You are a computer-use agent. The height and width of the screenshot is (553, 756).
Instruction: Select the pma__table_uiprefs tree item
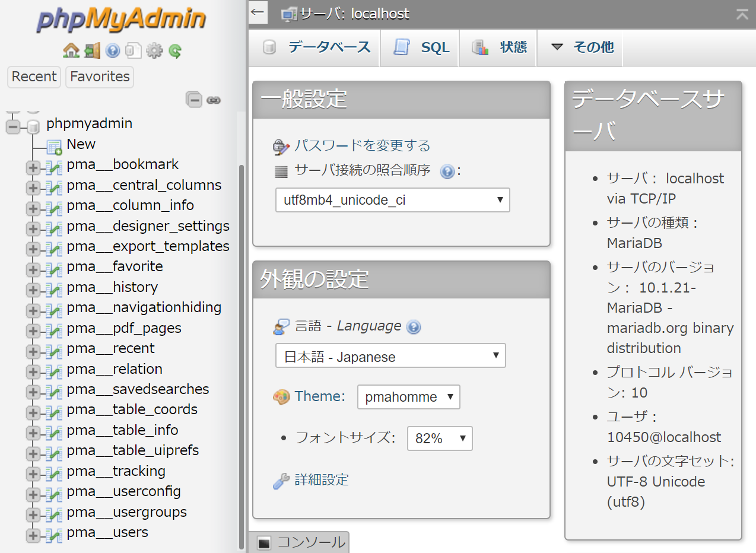tap(133, 450)
